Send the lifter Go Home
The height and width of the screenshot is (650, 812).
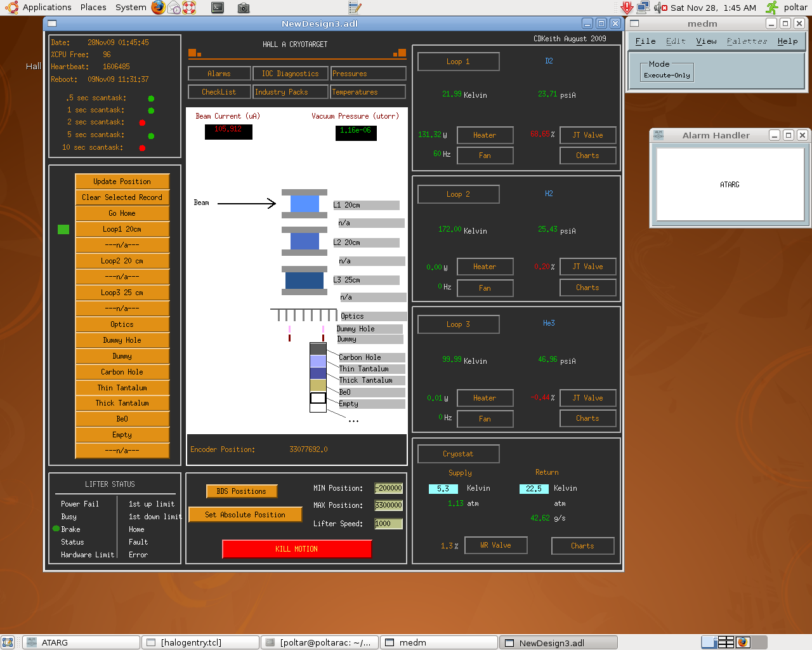pyautogui.click(x=122, y=213)
